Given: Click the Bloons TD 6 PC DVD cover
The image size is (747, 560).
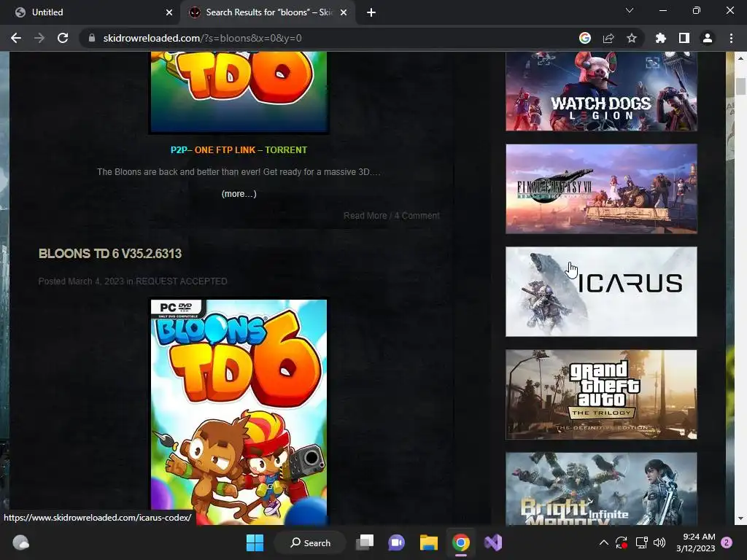Looking at the screenshot, I should tap(239, 412).
